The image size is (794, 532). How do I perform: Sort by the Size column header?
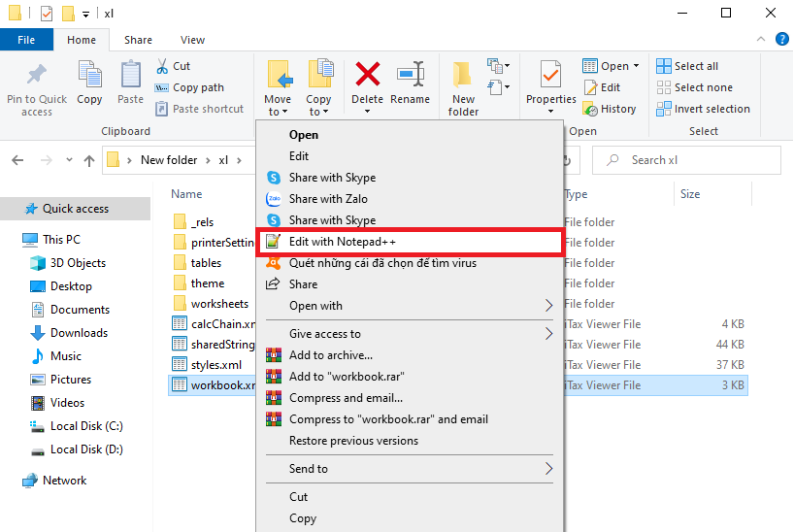coord(690,194)
